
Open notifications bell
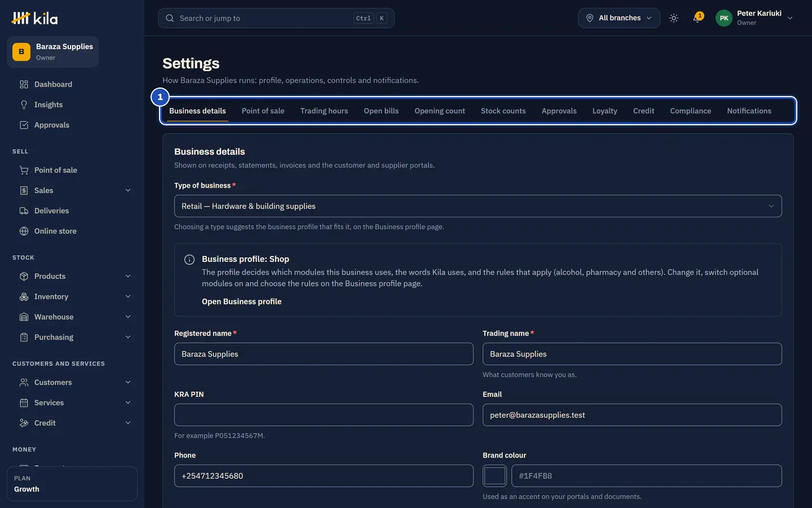click(698, 18)
